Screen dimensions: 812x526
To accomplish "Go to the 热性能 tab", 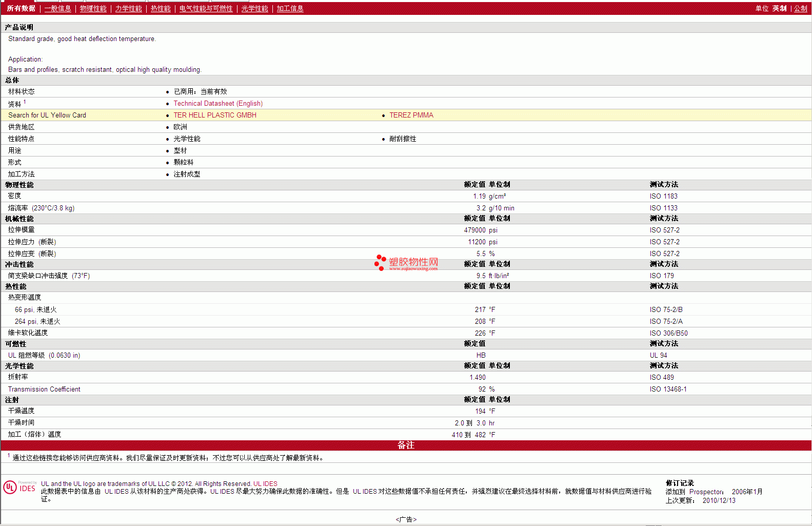I will [161, 8].
